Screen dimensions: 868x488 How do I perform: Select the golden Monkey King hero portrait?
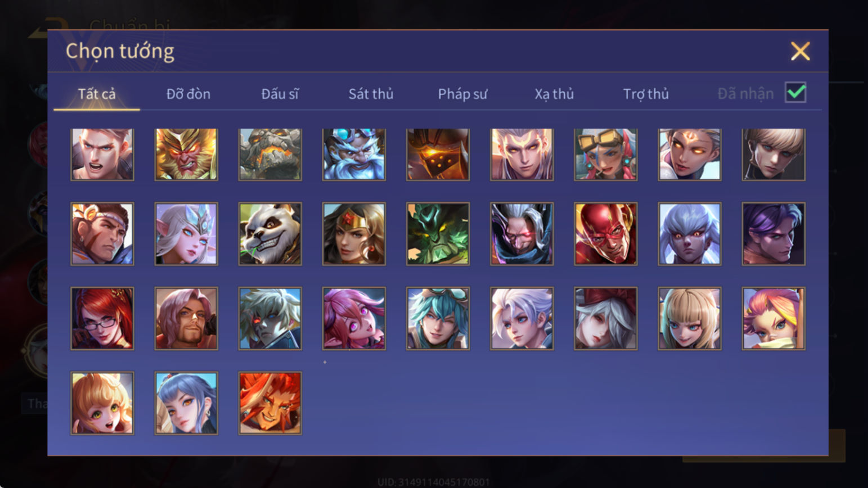coord(186,154)
